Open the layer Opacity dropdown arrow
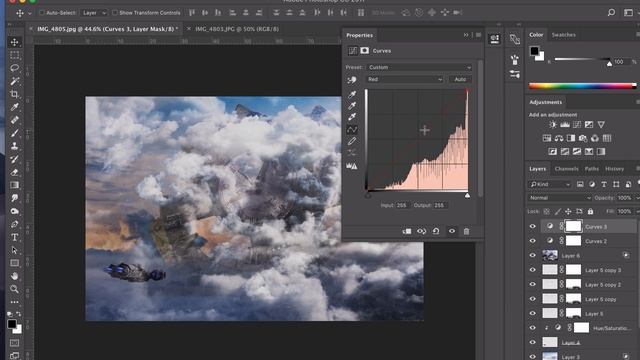This screenshot has height=360, width=640. (x=636, y=198)
